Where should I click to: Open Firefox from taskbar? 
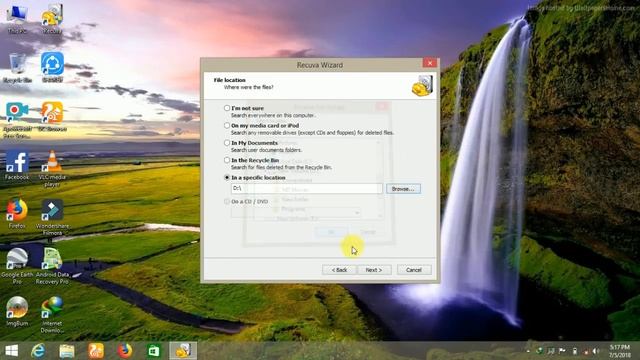[x=125, y=351]
